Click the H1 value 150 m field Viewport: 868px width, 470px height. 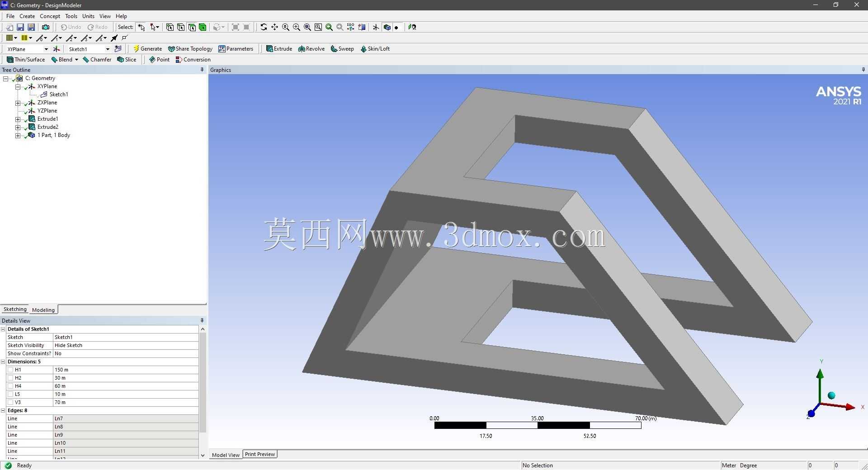pos(126,370)
